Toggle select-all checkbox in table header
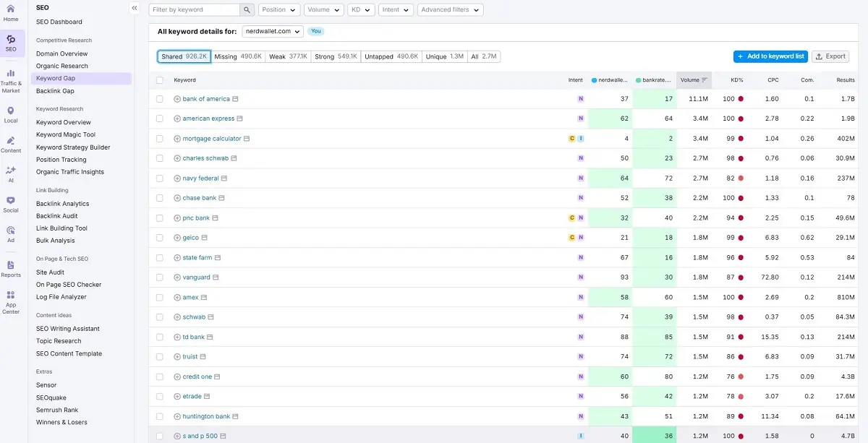The image size is (868, 443). tap(160, 80)
